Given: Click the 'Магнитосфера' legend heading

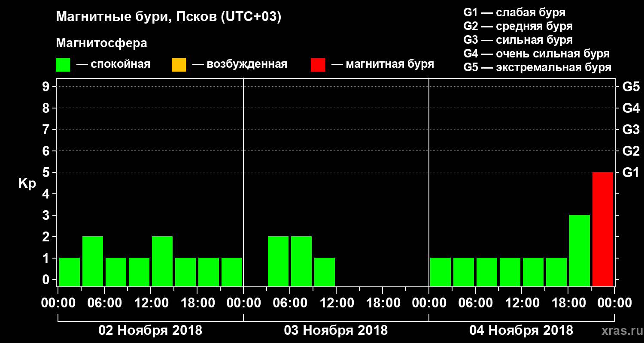Looking at the screenshot, I should point(101,43).
